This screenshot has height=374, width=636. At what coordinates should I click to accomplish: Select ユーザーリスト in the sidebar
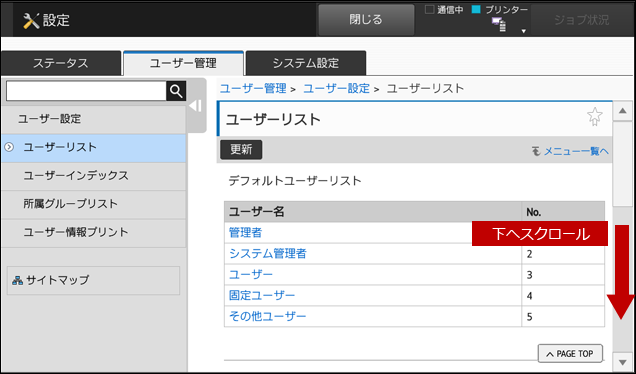(94, 148)
